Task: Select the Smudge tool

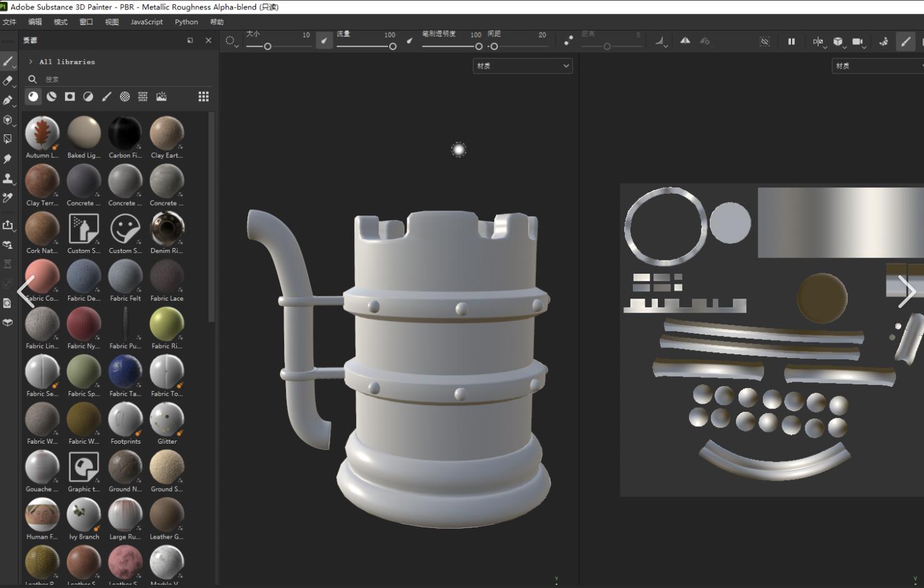Action: pos(7,159)
